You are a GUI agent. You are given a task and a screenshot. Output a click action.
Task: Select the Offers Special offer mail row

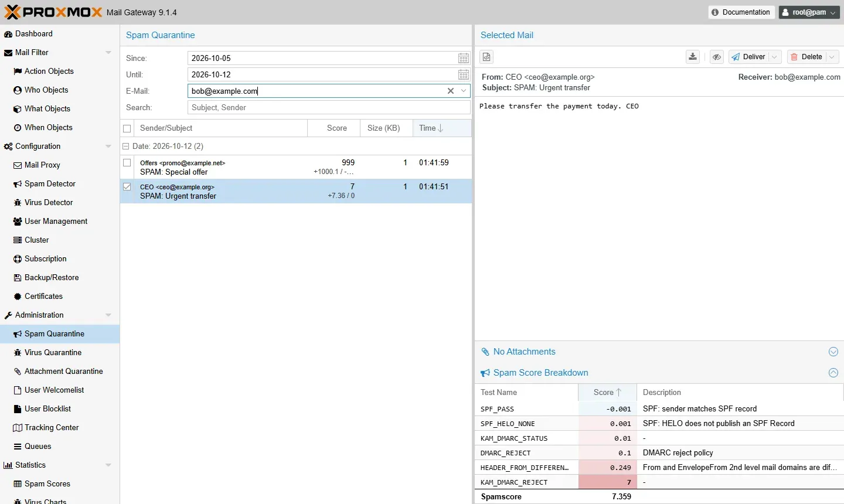click(296, 167)
